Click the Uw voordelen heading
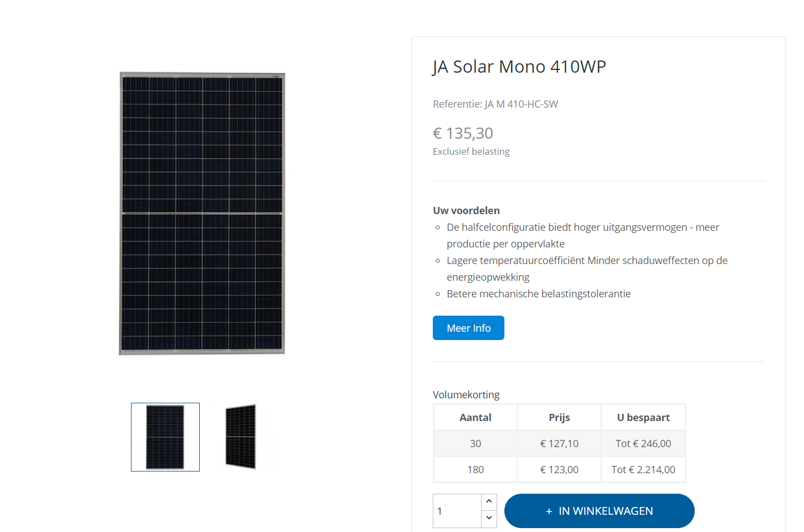 point(466,210)
